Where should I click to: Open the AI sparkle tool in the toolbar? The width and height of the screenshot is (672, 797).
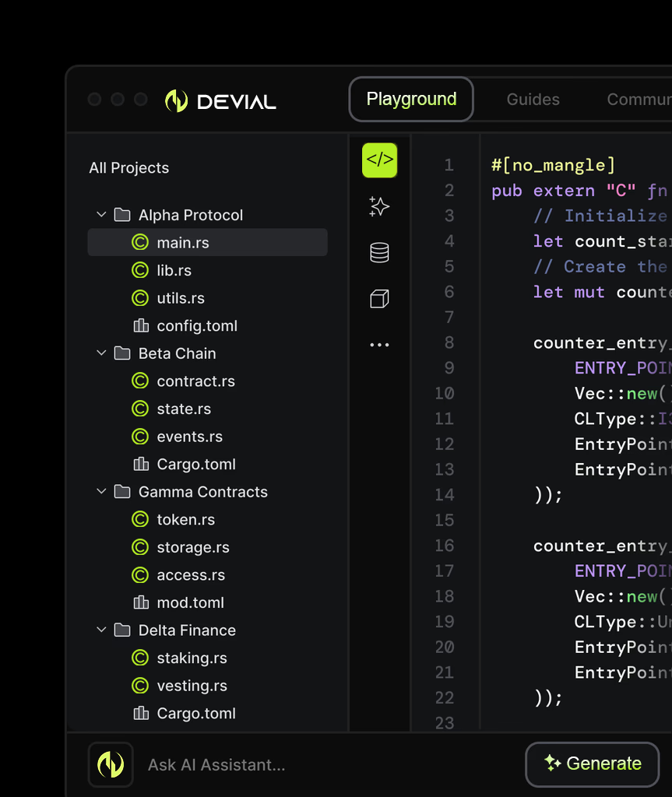pos(379,206)
